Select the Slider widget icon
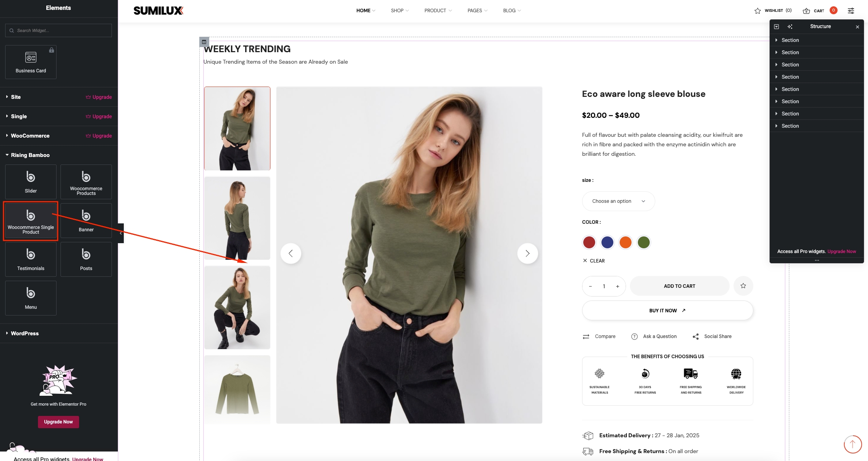The width and height of the screenshot is (868, 461). tap(30, 177)
